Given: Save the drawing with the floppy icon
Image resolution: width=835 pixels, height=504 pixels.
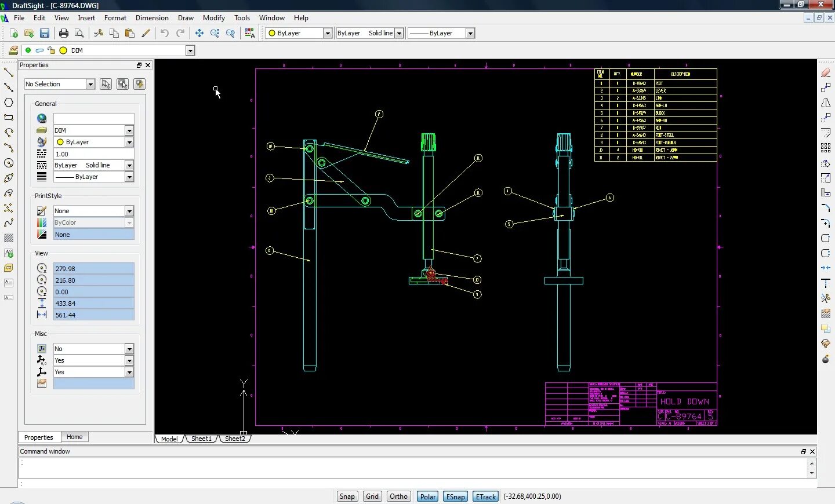Looking at the screenshot, I should [x=44, y=33].
